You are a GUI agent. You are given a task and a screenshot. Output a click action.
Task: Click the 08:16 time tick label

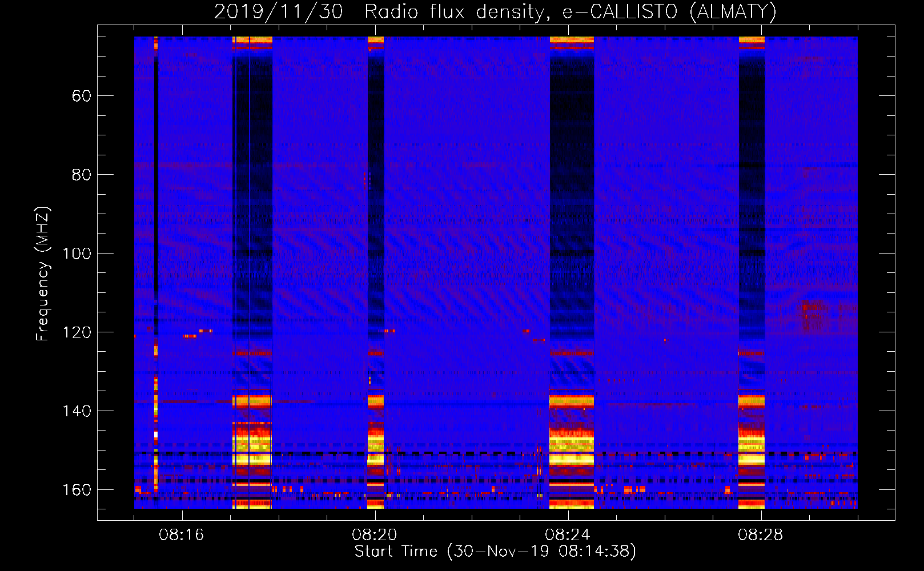(182, 535)
